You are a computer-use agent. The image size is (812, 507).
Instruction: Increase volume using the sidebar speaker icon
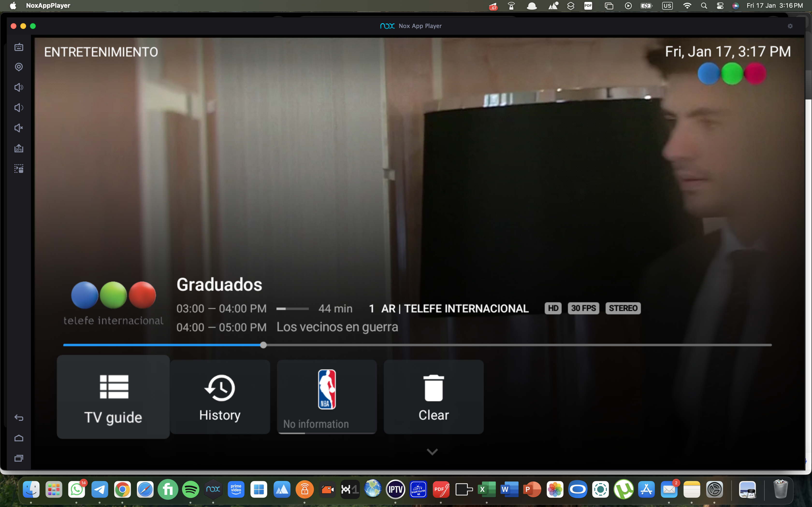pyautogui.click(x=19, y=87)
